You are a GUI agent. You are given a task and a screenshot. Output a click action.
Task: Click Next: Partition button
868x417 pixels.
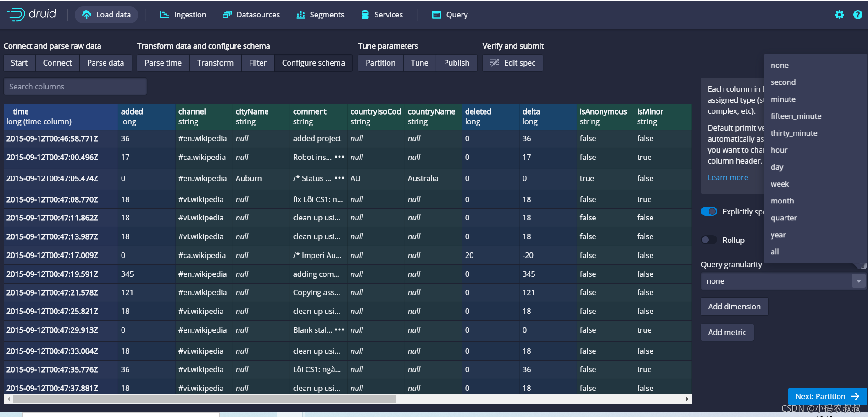point(827,396)
